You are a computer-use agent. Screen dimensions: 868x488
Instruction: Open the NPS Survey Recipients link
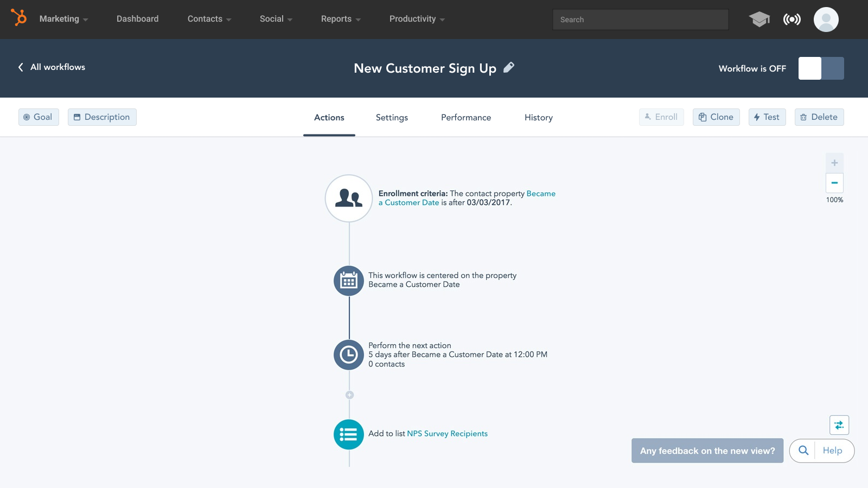tap(447, 434)
